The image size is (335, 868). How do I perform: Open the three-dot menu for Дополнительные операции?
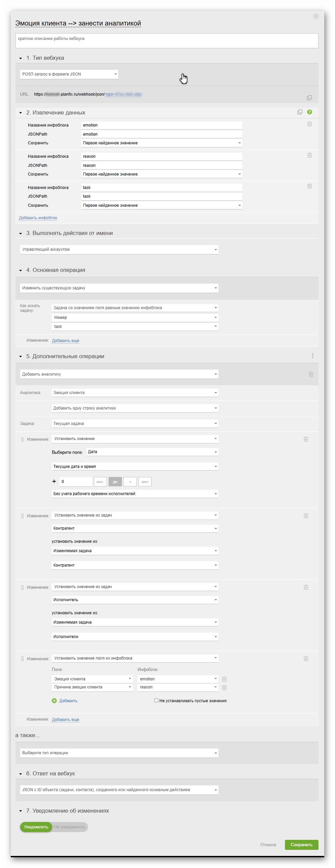tap(312, 356)
